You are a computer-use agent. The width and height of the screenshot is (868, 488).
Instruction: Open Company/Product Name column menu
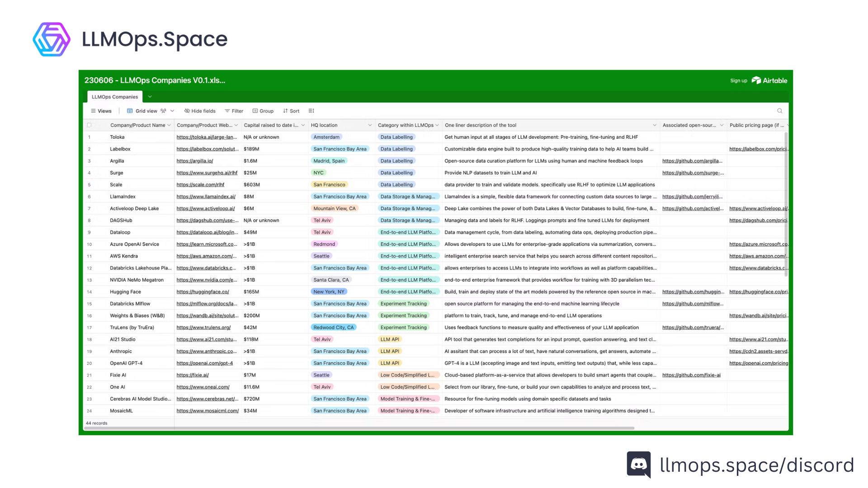[x=169, y=125]
